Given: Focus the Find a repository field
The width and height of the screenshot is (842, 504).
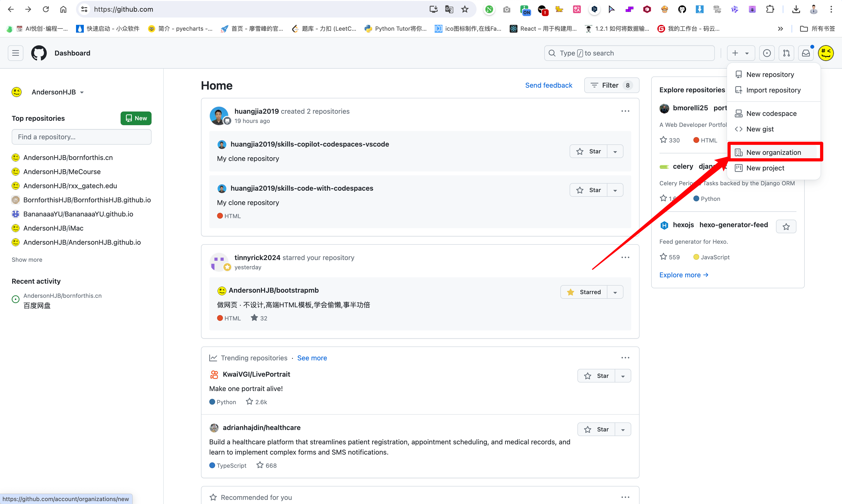Looking at the screenshot, I should click(82, 137).
